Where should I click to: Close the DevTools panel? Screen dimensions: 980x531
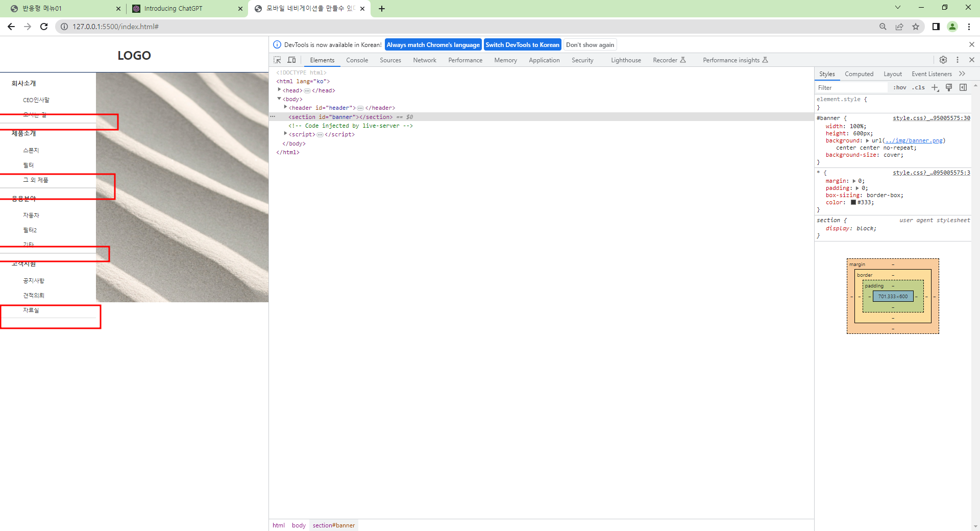click(972, 60)
